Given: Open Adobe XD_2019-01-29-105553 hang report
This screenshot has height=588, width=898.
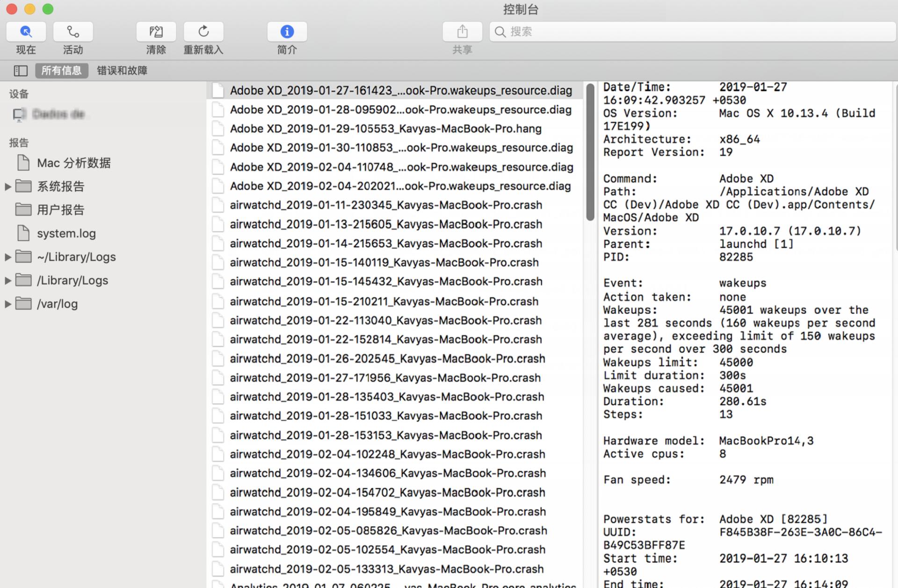Looking at the screenshot, I should click(385, 129).
